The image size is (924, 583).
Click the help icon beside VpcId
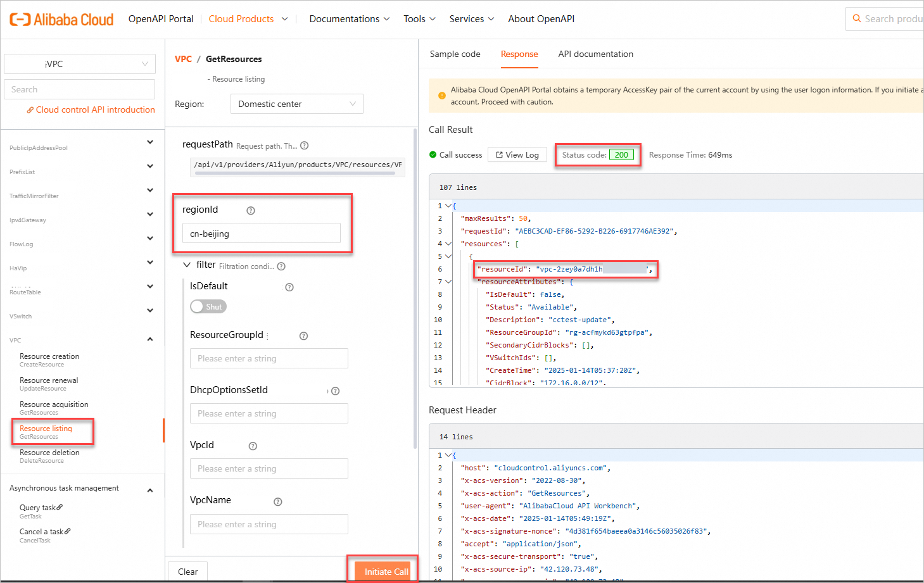[x=253, y=446]
